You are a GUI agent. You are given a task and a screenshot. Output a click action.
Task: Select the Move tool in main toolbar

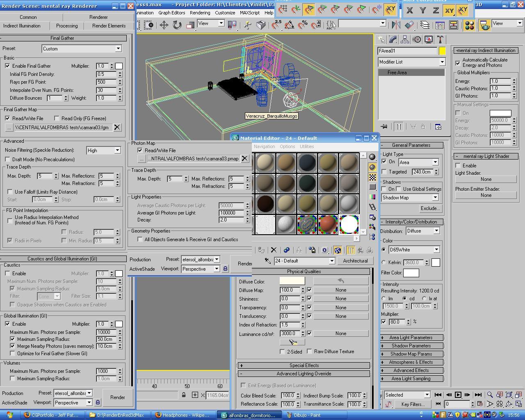(x=164, y=25)
